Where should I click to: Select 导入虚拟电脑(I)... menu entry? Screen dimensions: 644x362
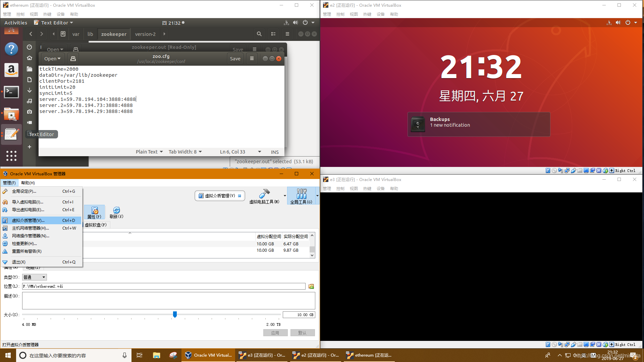coord(42,202)
